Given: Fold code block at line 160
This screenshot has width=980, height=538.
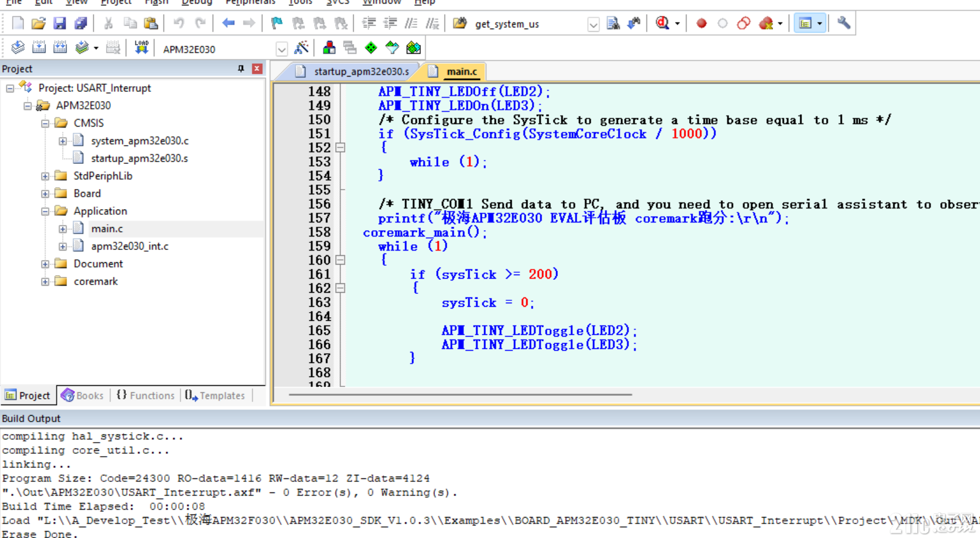Looking at the screenshot, I should pos(340,260).
